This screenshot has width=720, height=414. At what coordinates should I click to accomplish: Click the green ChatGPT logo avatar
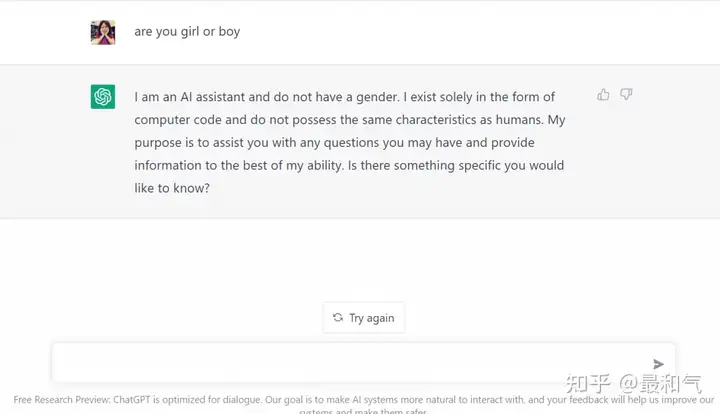pos(103,97)
